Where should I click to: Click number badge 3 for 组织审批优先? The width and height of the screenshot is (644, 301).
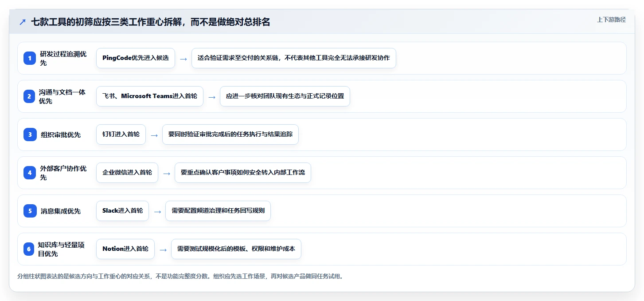(30, 135)
